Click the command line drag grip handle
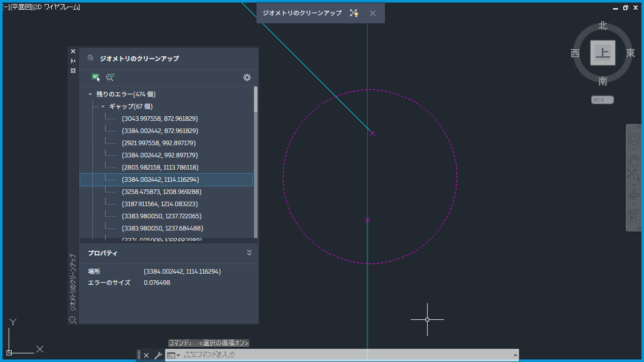This screenshot has height=362, width=644. [139, 355]
